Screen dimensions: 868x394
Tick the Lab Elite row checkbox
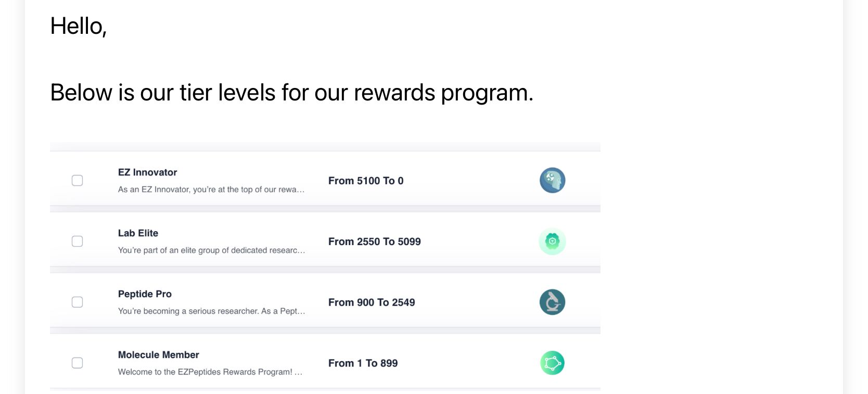pos(77,242)
